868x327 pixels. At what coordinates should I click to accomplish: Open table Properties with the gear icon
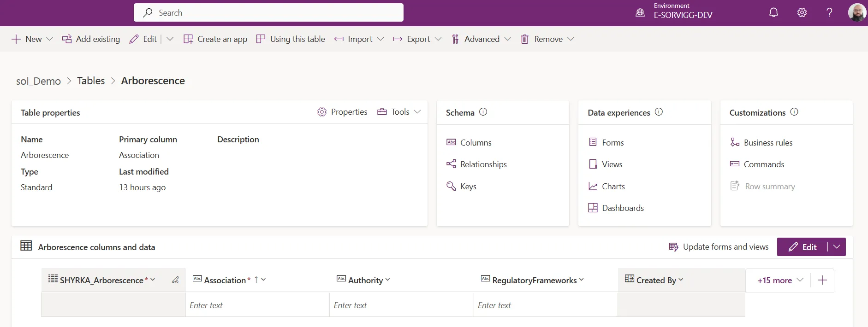point(342,112)
